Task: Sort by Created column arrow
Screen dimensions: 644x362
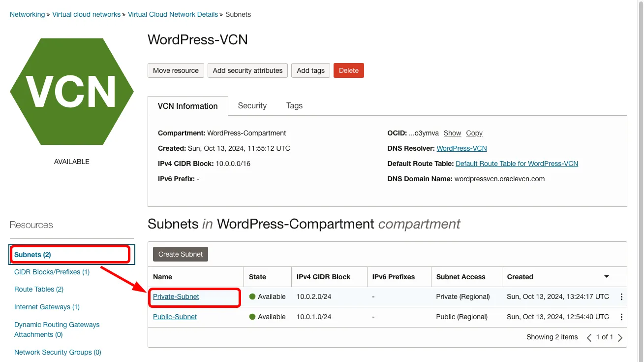Action: point(607,277)
